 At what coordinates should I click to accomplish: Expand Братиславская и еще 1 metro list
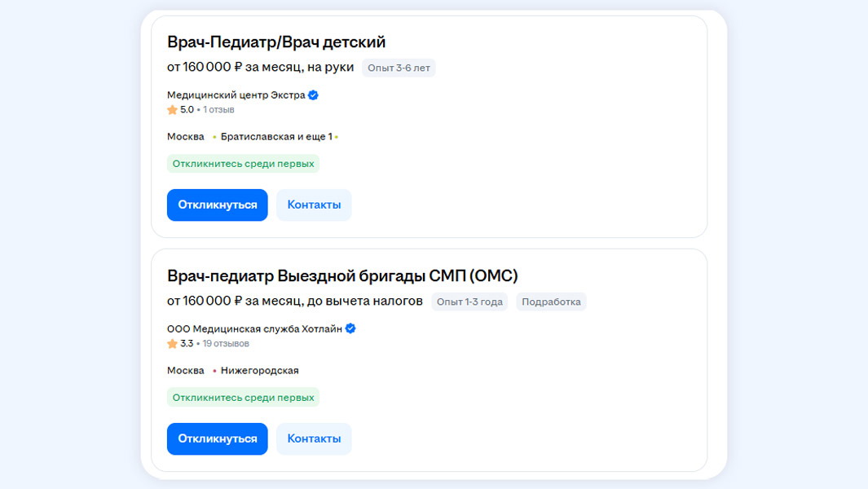click(x=276, y=137)
